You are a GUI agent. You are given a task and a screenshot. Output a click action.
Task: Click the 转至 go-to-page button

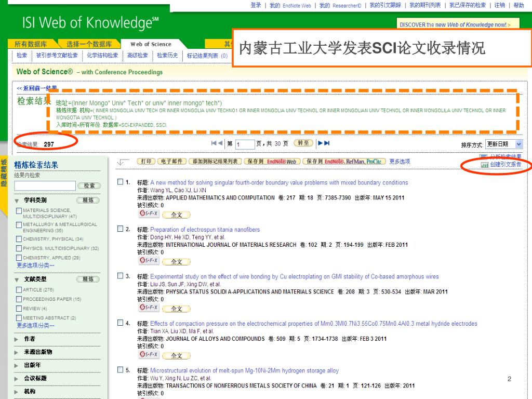[303, 143]
